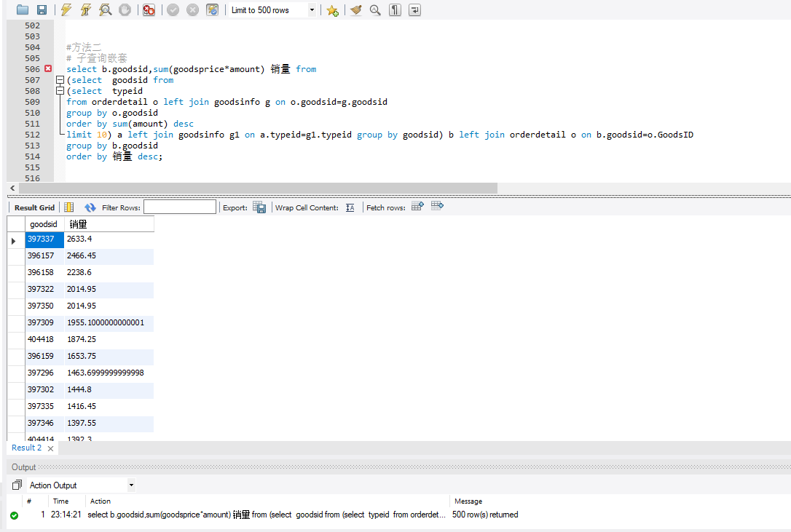Save snippet with star icon
The height and width of the screenshot is (532, 791).
click(332, 10)
